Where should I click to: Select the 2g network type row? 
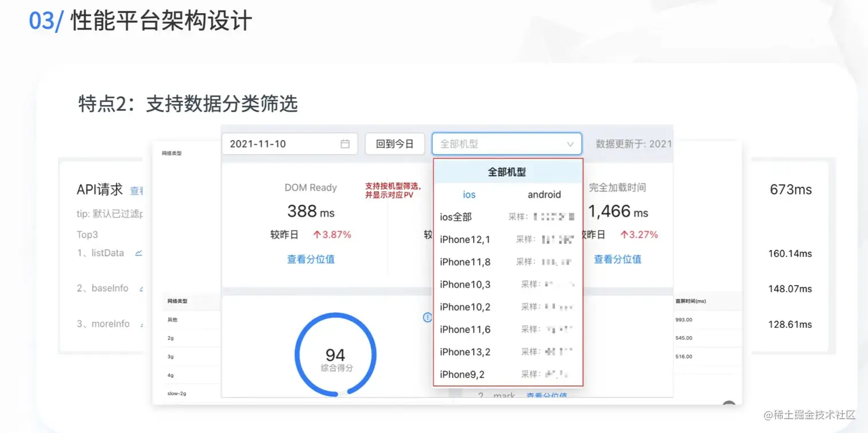[192, 338]
